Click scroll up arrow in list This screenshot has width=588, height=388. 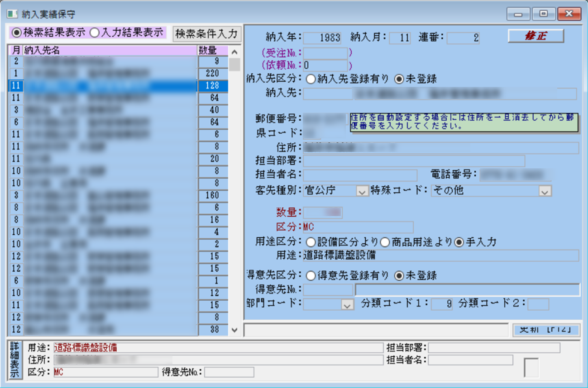pyautogui.click(x=234, y=52)
